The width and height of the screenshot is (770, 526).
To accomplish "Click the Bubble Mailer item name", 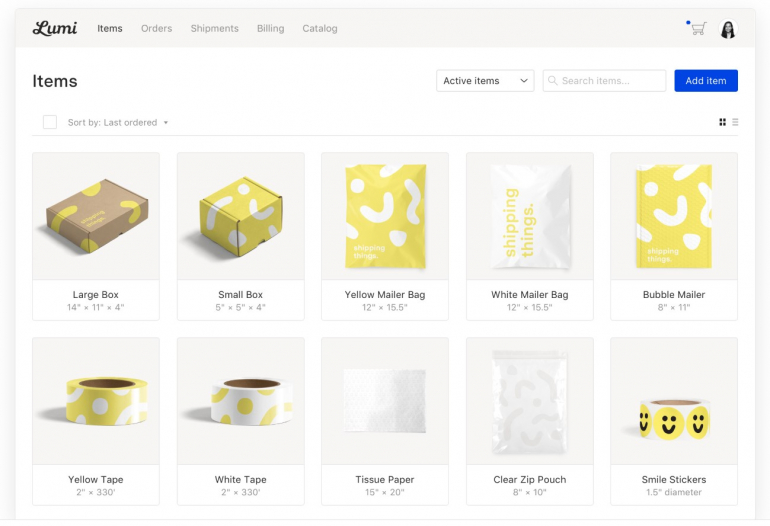I will (x=673, y=295).
